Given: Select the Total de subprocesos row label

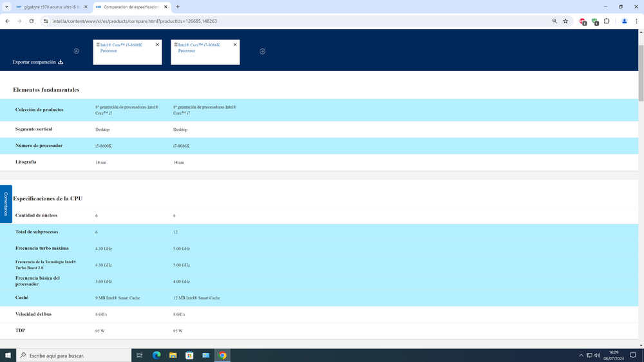Looking at the screenshot, I should tap(37, 232).
